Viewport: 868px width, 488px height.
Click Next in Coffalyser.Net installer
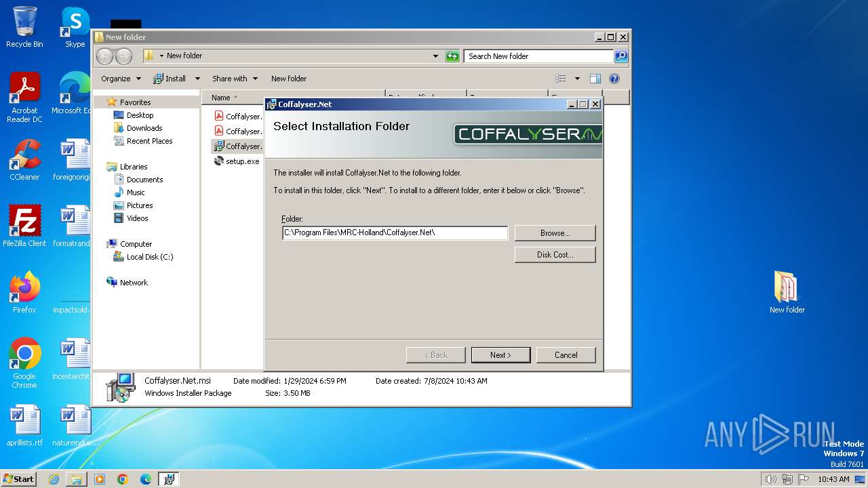500,355
